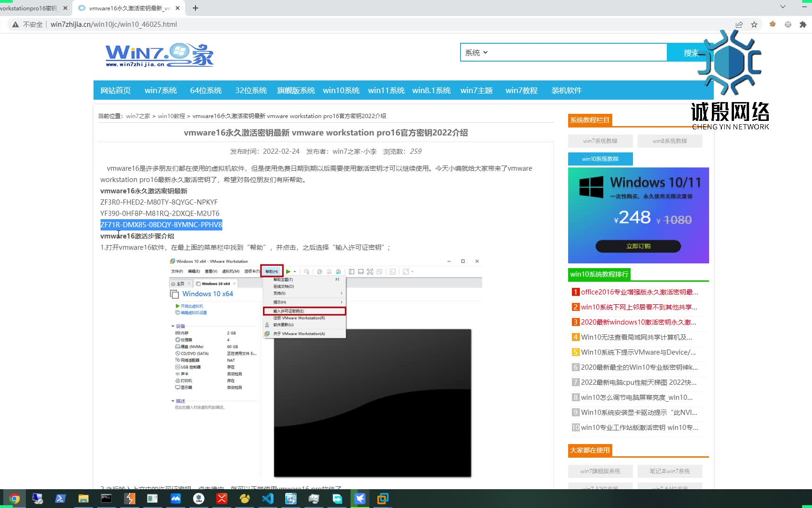Open a new browser tab
Screen dimensions: 812x508
point(195,8)
